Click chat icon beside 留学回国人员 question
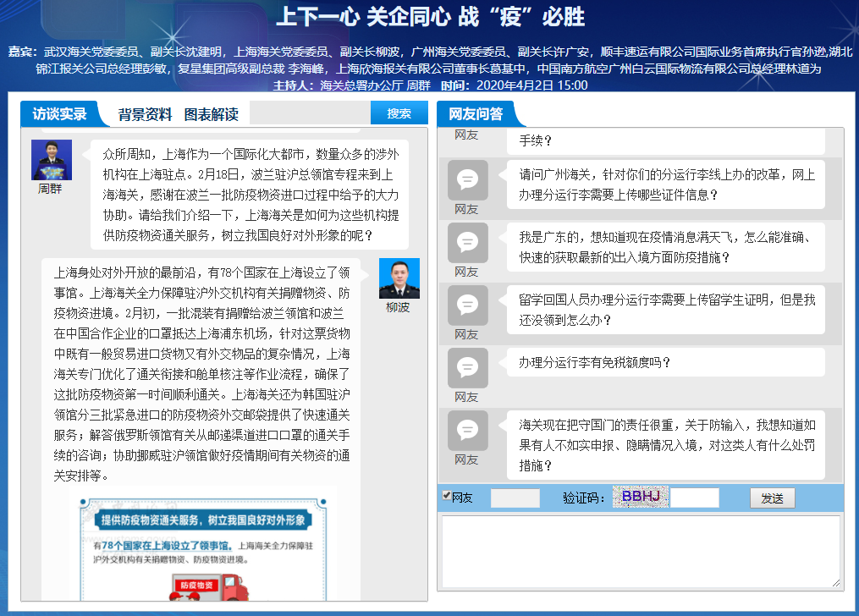 [x=468, y=305]
